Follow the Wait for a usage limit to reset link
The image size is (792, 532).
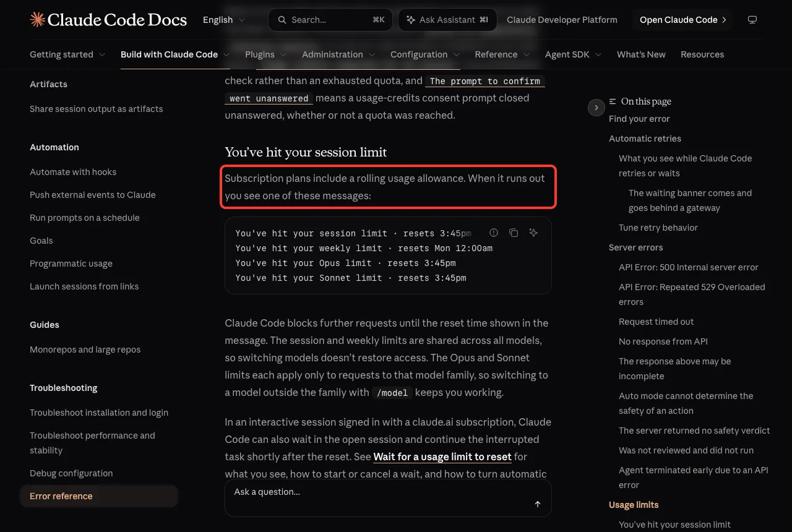[442, 457]
